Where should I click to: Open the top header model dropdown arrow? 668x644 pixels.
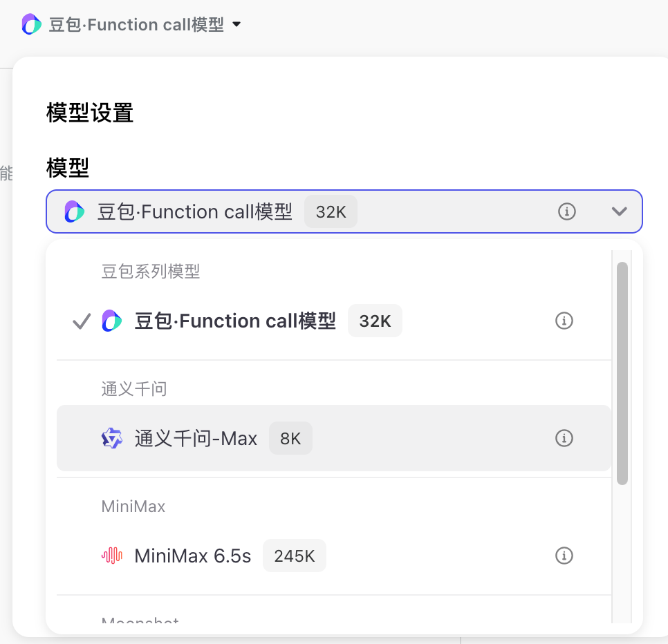[x=236, y=25]
